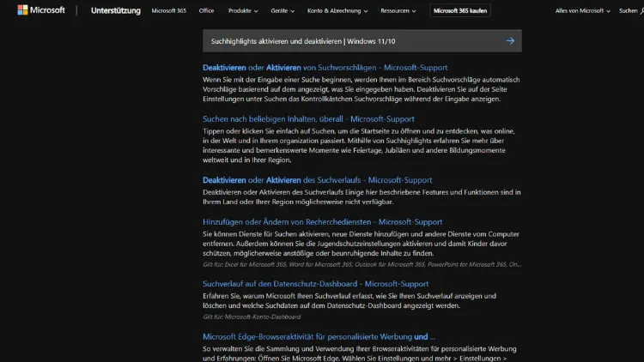Open Suchen in the header
This screenshot has width=644, height=362.
(x=631, y=10)
